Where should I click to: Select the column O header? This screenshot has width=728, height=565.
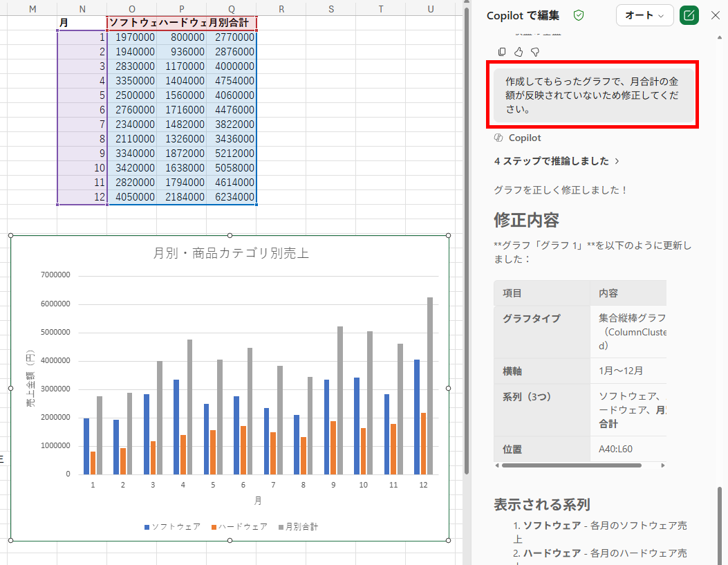click(131, 8)
